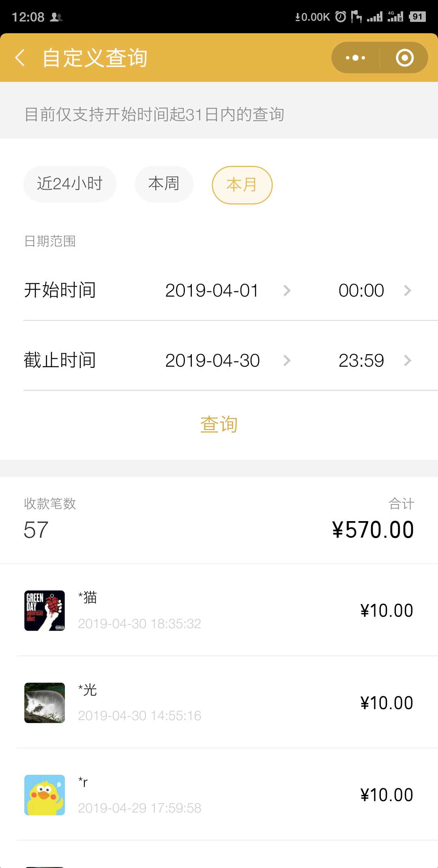Viewport: 438px width, 868px height.
Task: Close mini program via circle target icon
Action: 404,58
